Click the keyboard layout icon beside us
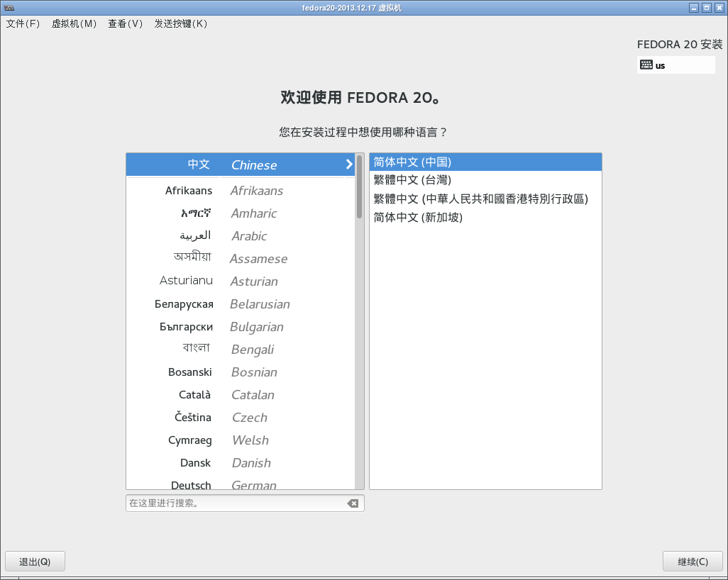Screen dimensions: 728x580 pos(646,65)
